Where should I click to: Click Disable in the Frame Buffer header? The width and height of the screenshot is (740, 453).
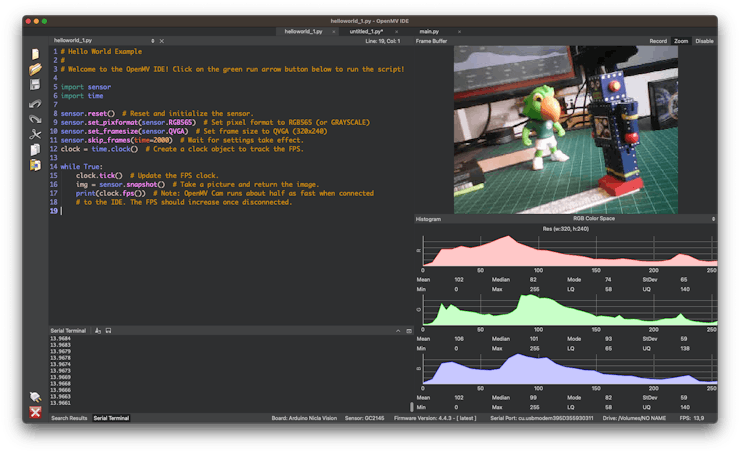click(x=704, y=41)
